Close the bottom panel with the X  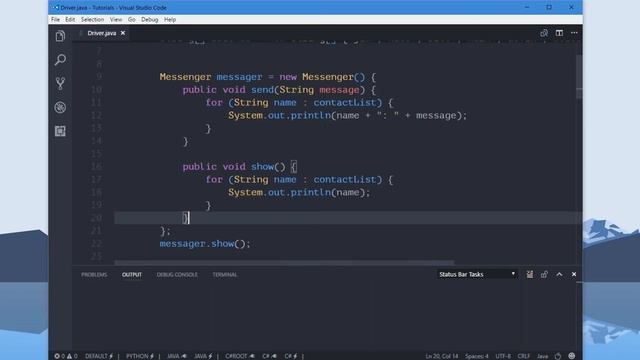click(x=574, y=274)
